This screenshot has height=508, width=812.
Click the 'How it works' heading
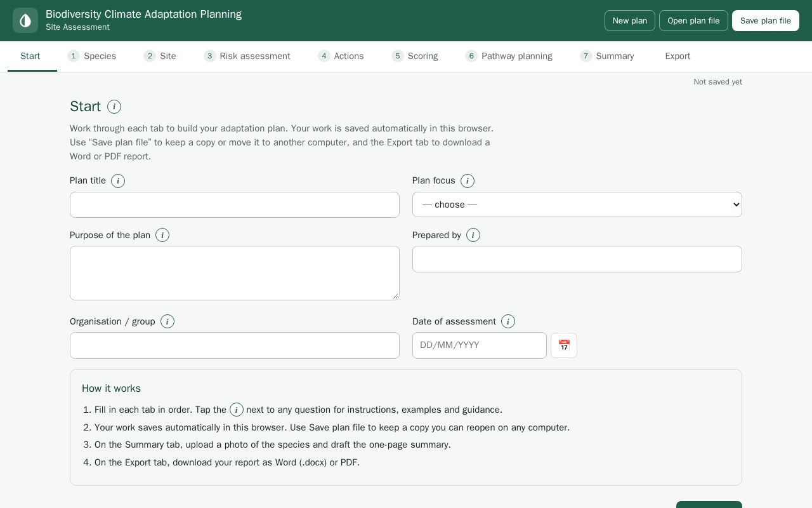[x=111, y=388]
